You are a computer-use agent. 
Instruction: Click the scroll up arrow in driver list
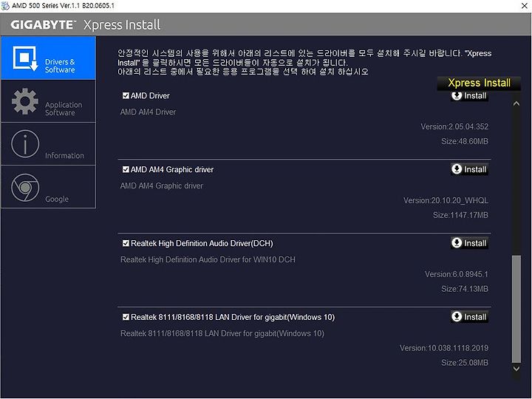(x=516, y=103)
